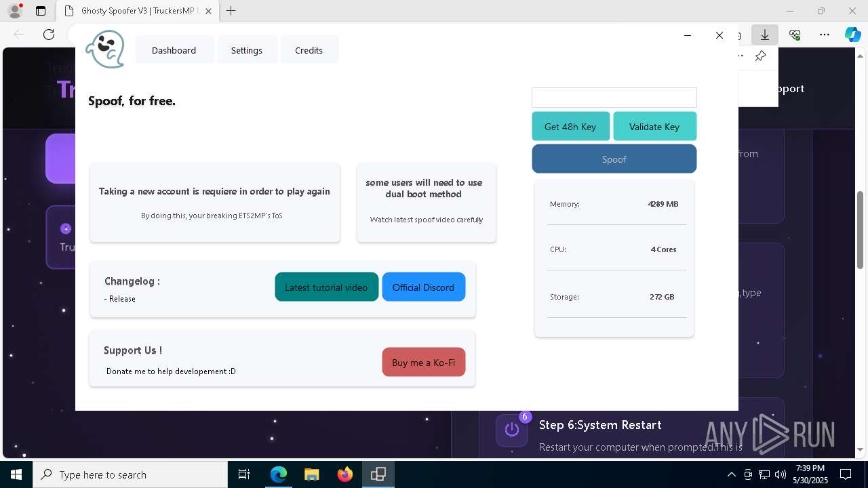Open the Official Discord link

(423, 287)
